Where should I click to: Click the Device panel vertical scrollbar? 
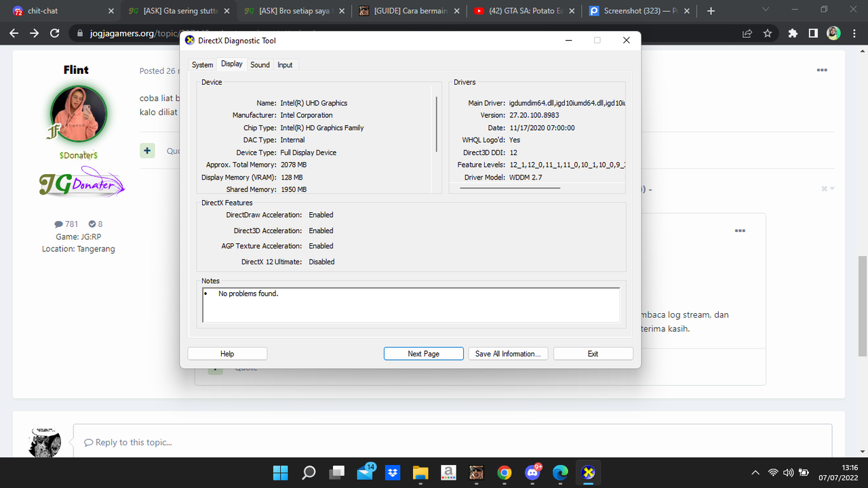[437, 125]
